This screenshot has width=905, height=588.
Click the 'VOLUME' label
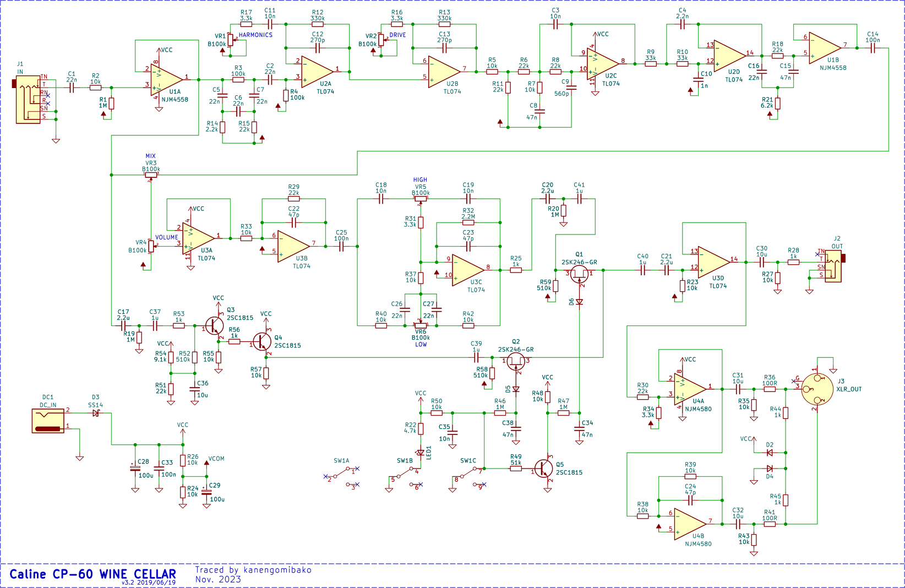pyautogui.click(x=166, y=238)
